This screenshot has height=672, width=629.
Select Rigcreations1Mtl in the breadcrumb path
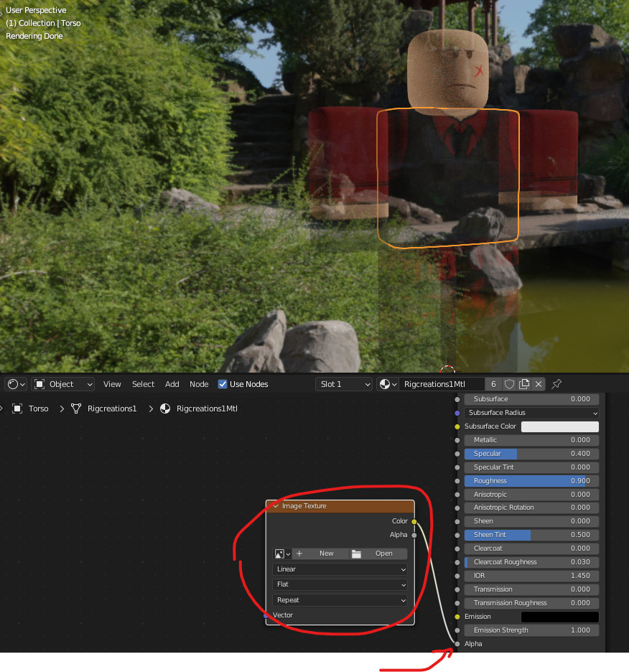coord(207,409)
